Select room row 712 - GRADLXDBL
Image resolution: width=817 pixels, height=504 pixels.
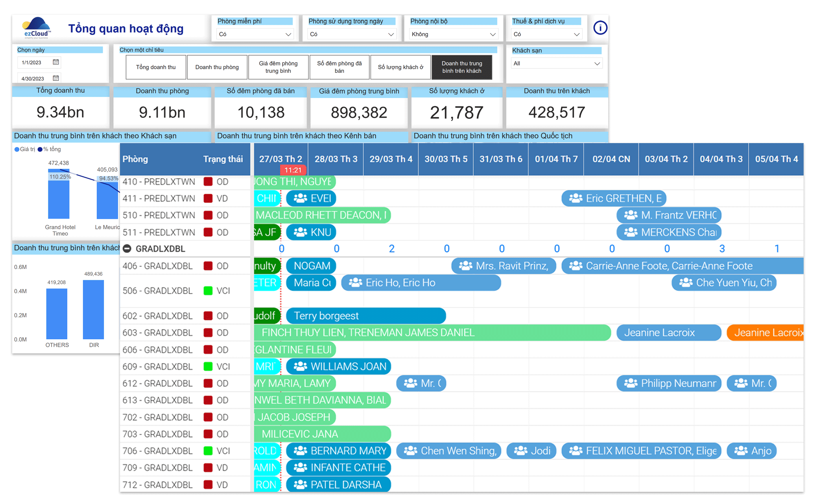pos(185,485)
